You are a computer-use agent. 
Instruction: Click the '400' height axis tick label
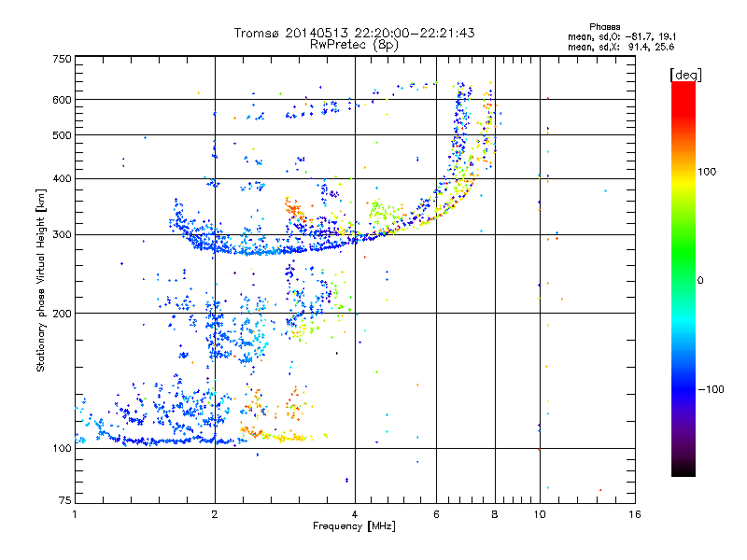point(62,179)
